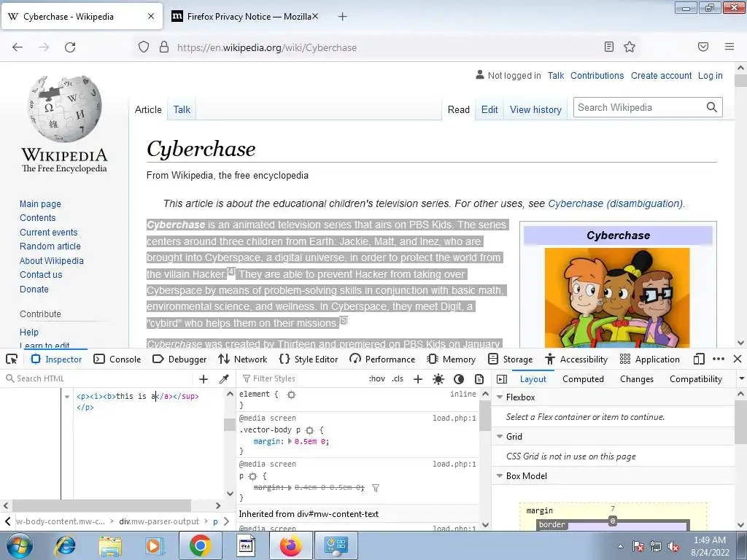This screenshot has width=747, height=560.
Task: Toggle dark color scheme simulation
Action: click(459, 378)
